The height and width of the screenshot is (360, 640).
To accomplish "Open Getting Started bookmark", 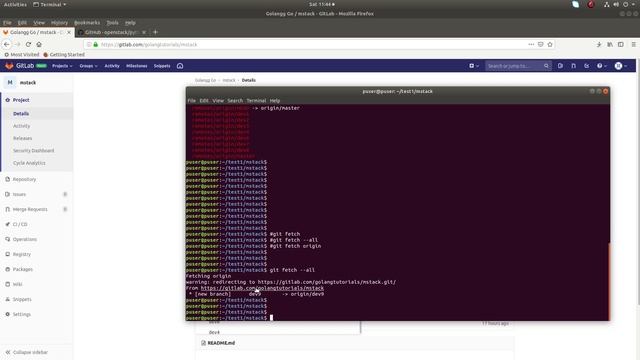I will point(64,55).
